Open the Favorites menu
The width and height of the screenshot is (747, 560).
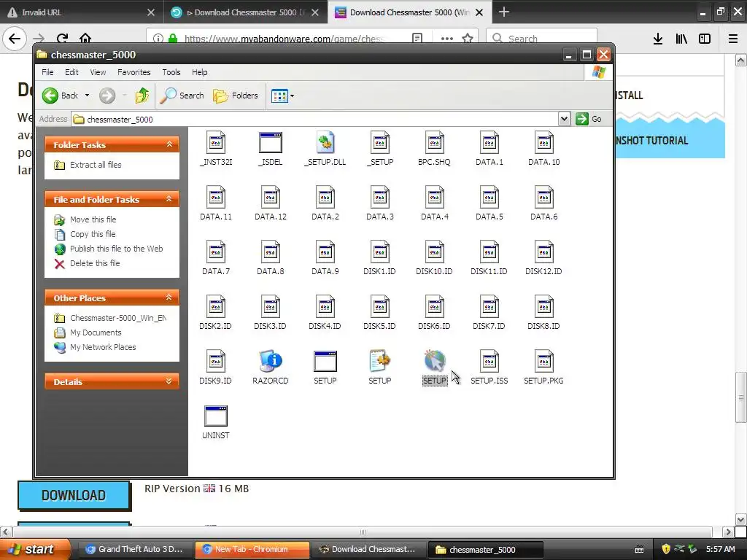(x=134, y=72)
